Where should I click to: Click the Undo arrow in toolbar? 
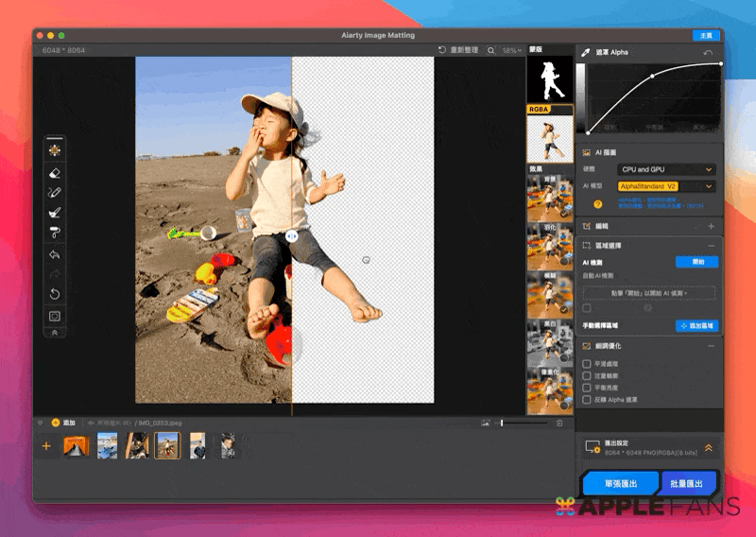pyautogui.click(x=55, y=254)
